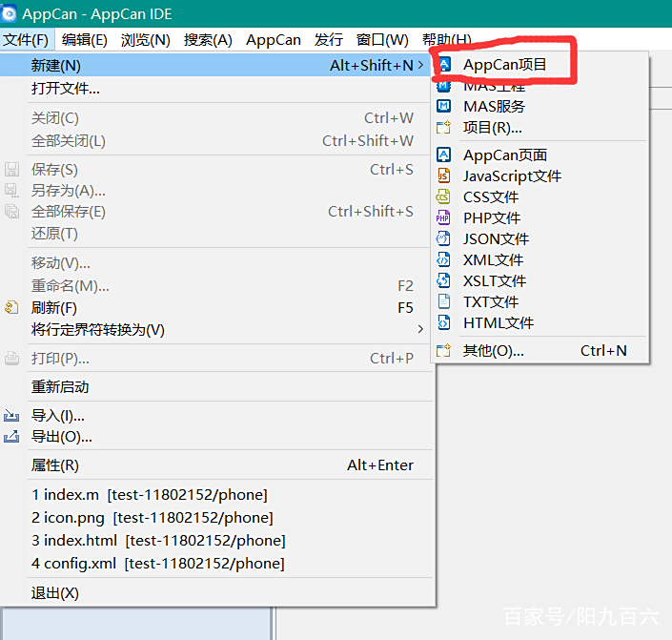Click the JavaScript file icon
The height and width of the screenshot is (640, 672).
point(443,175)
